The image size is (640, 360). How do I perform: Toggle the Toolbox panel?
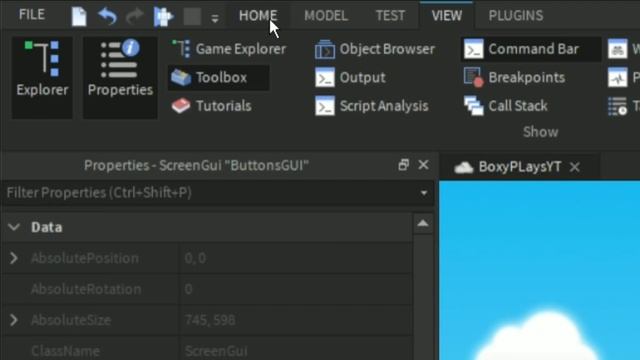(x=219, y=78)
